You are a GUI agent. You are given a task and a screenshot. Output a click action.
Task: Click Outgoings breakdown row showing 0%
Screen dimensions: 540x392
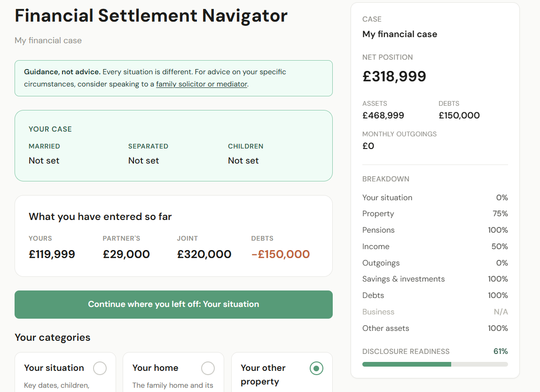pos(435,263)
